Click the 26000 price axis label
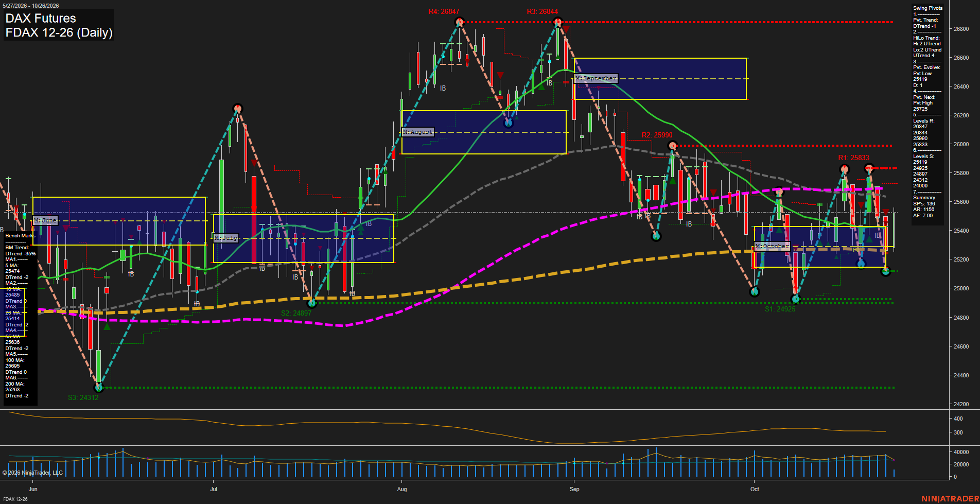Viewport: 980px width, 504px height. [x=961, y=144]
